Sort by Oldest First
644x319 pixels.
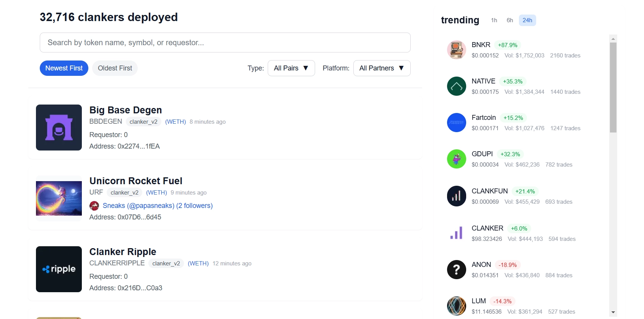point(115,68)
